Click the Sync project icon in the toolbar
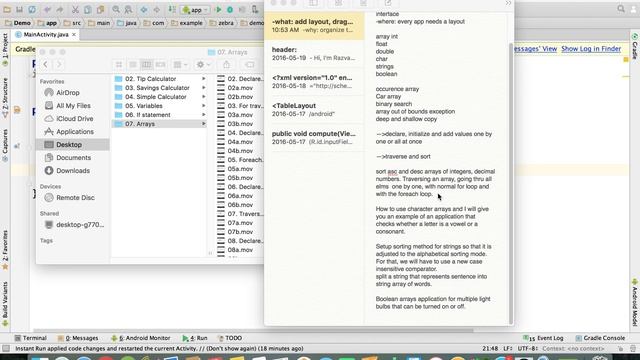The width and height of the screenshot is (640, 360). (32, 9)
